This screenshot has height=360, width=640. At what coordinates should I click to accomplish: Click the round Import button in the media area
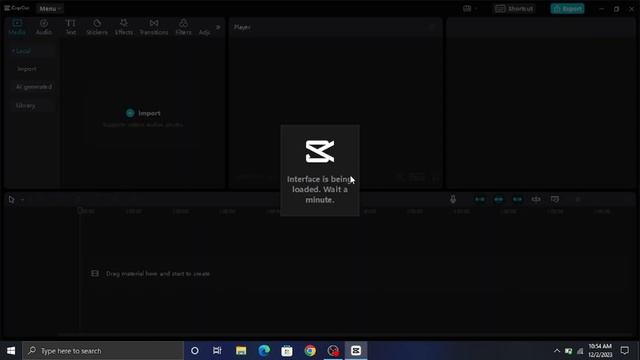click(130, 113)
